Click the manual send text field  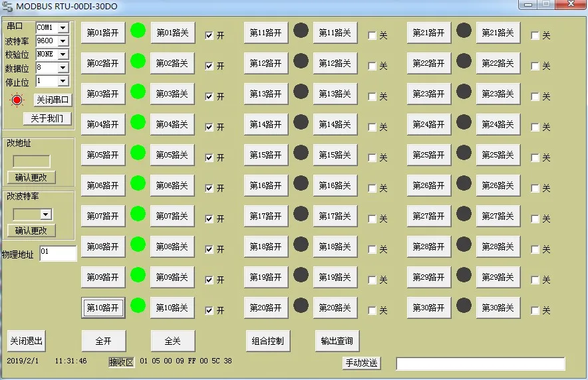480,363
